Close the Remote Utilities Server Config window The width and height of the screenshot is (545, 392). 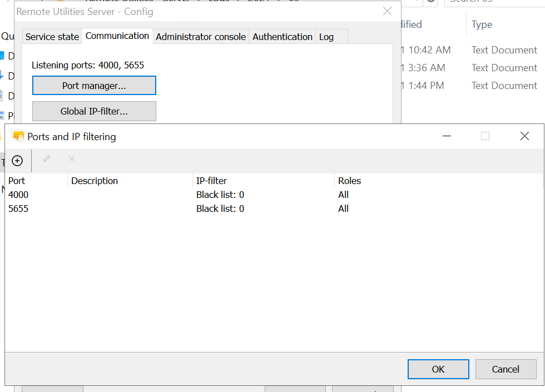click(x=387, y=11)
